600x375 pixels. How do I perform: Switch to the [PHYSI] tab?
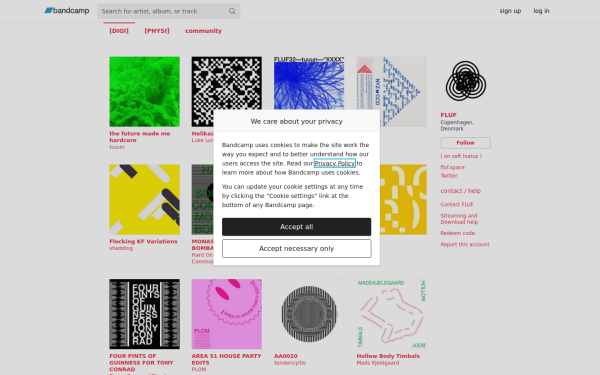pos(157,31)
